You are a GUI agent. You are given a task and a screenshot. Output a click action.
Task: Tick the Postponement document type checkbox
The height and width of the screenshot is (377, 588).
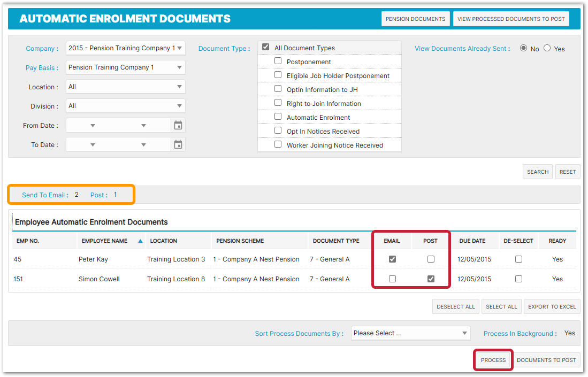[278, 61]
